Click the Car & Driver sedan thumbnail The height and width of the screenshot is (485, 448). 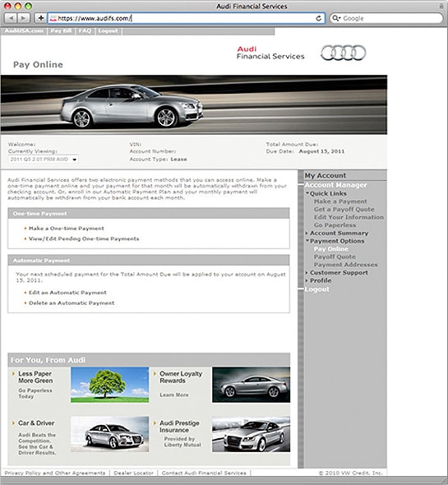coord(109,434)
